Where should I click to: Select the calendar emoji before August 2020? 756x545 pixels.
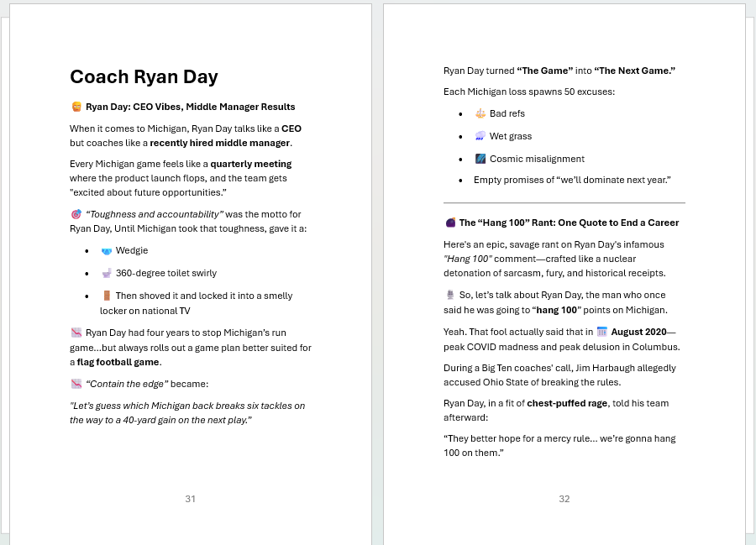click(x=601, y=332)
